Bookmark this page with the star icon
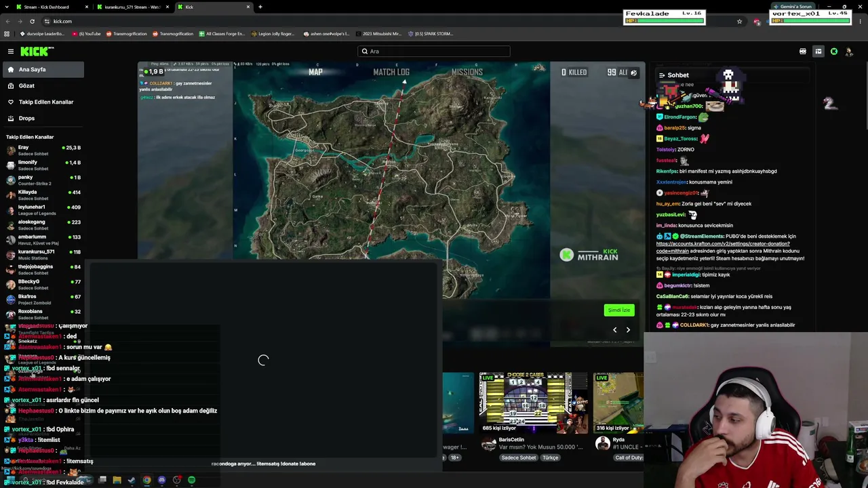 coord(739,21)
